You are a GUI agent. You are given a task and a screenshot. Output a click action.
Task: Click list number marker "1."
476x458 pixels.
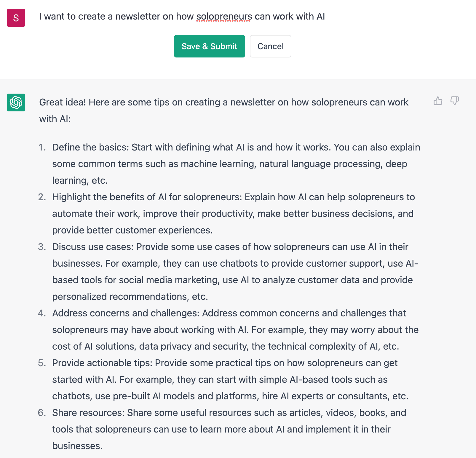42,147
